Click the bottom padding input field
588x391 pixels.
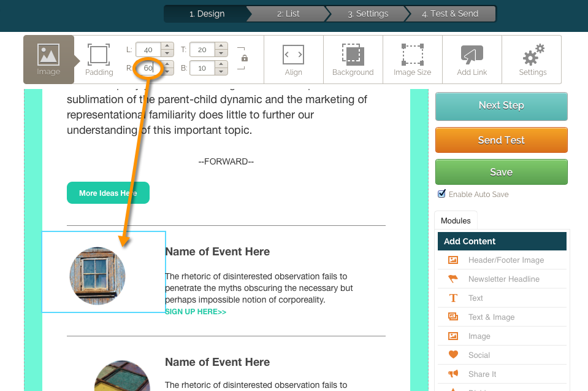point(202,68)
